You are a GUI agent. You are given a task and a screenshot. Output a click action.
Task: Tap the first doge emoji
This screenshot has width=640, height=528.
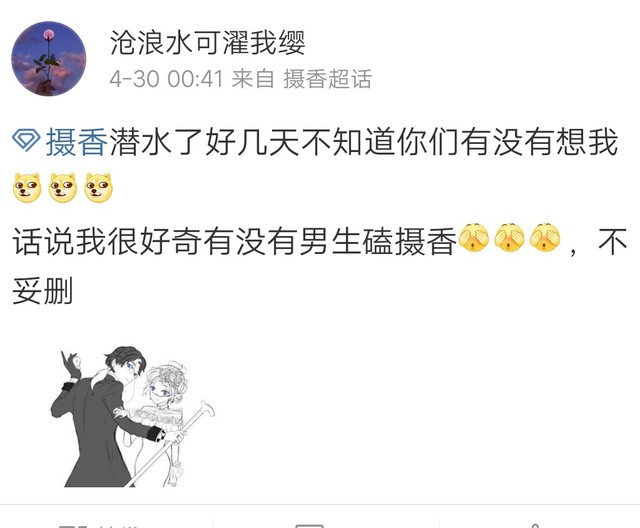coord(27,188)
